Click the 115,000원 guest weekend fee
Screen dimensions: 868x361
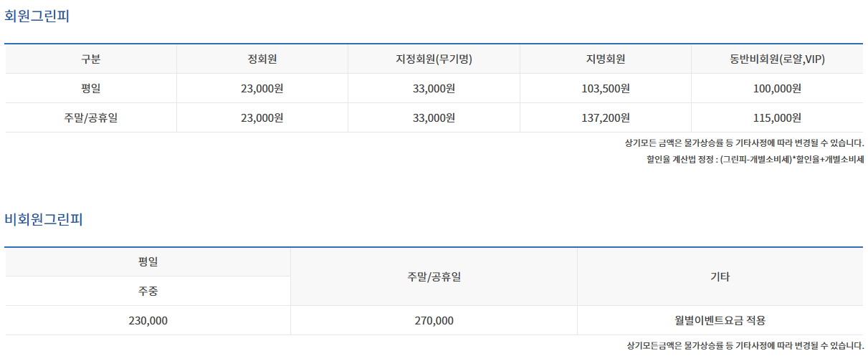point(777,118)
